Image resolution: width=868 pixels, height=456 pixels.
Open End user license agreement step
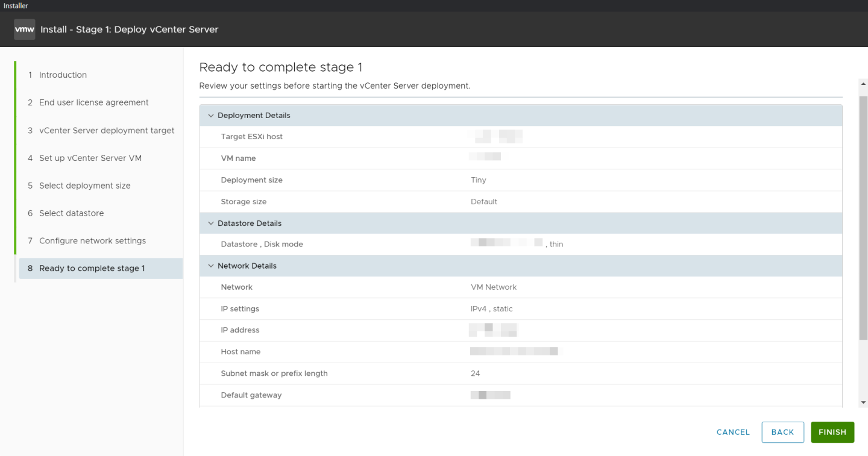(x=93, y=103)
